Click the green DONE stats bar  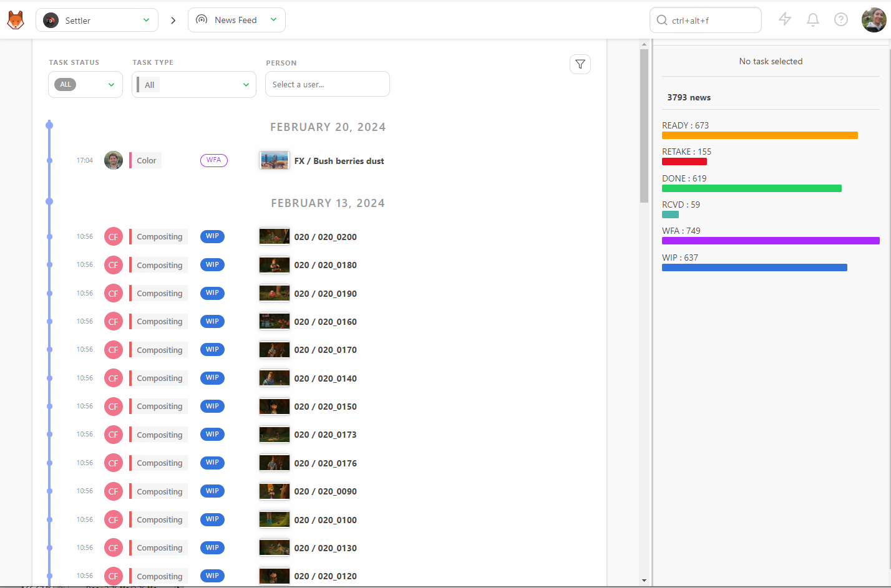[x=752, y=188]
